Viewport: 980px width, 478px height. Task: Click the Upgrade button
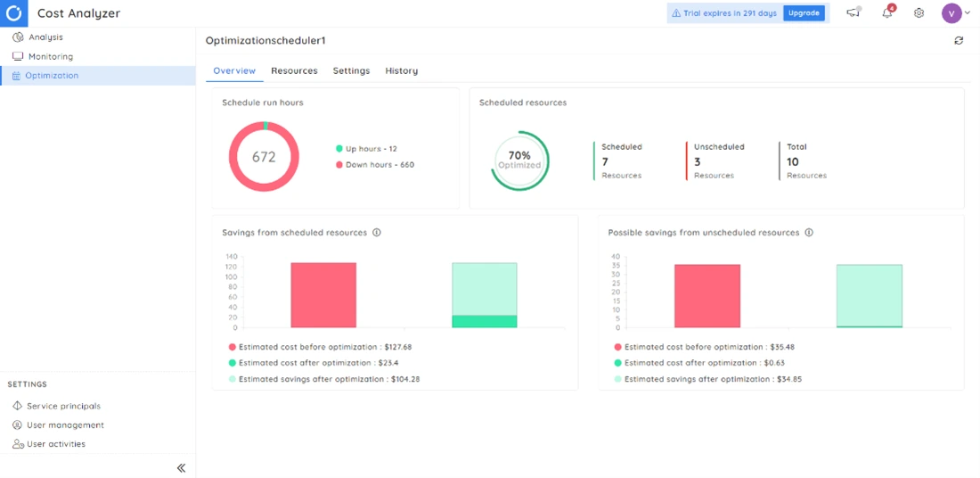coord(804,13)
